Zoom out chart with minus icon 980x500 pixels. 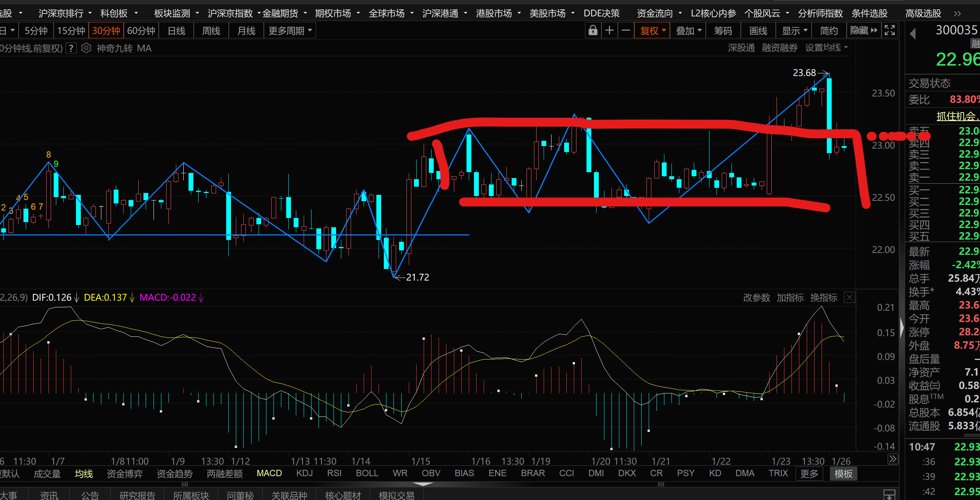click(x=626, y=31)
